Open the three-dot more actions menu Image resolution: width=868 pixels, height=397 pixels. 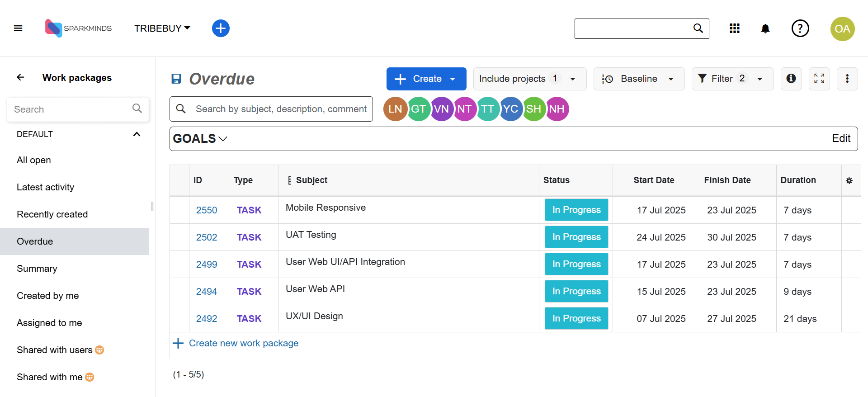pos(847,79)
